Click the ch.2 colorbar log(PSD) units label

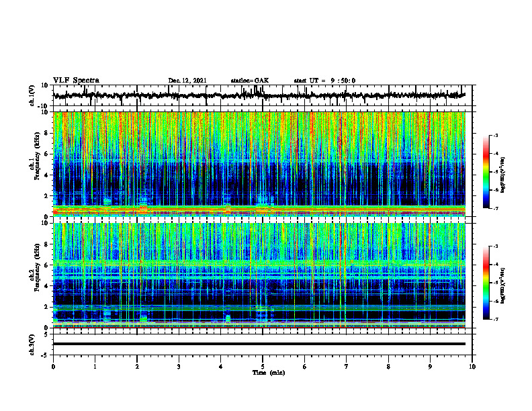(504, 285)
